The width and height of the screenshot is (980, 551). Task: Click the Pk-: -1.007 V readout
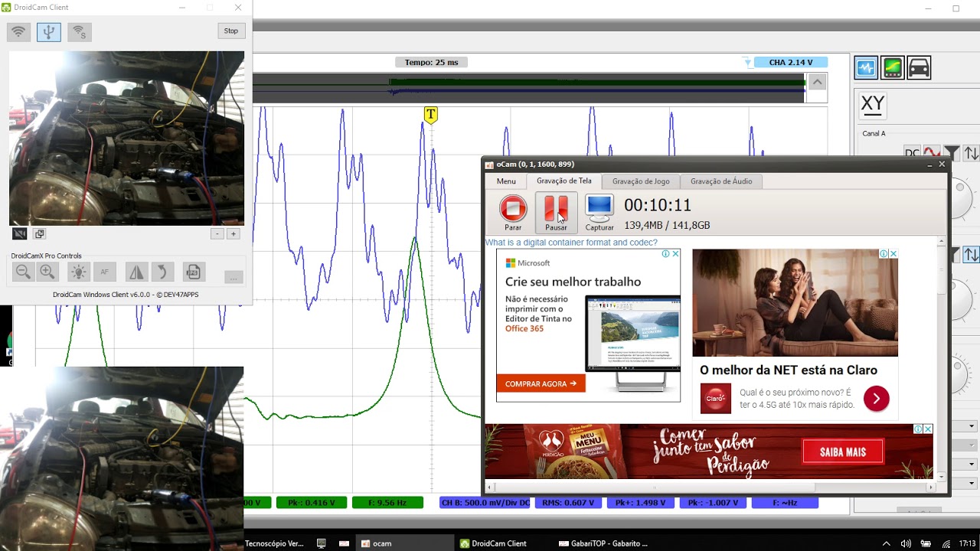point(712,503)
